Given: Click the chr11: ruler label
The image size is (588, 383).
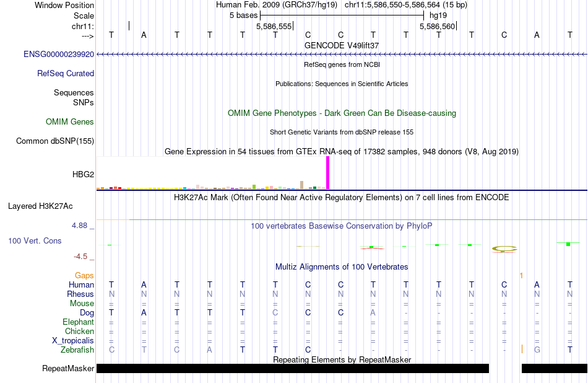Looking at the screenshot, I should pyautogui.click(x=83, y=26).
